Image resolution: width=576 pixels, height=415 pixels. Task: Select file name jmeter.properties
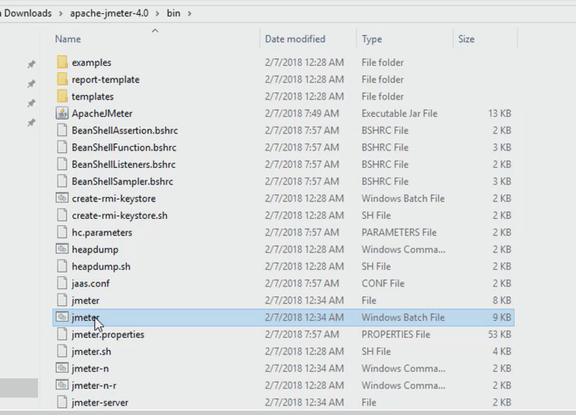pos(108,335)
